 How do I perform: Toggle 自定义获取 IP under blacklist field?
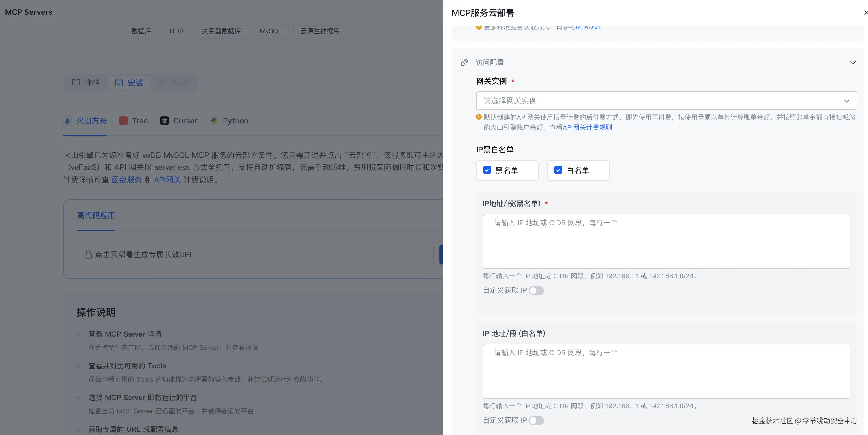click(x=536, y=291)
